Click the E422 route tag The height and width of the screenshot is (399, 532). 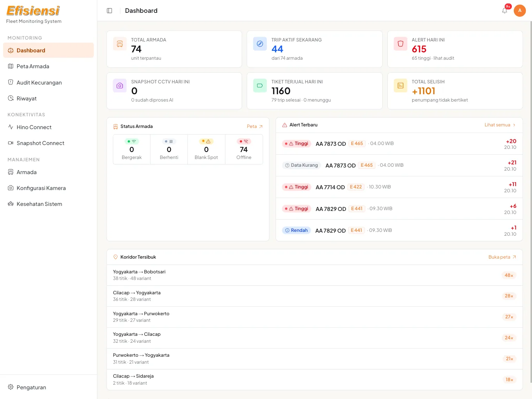coord(356,187)
